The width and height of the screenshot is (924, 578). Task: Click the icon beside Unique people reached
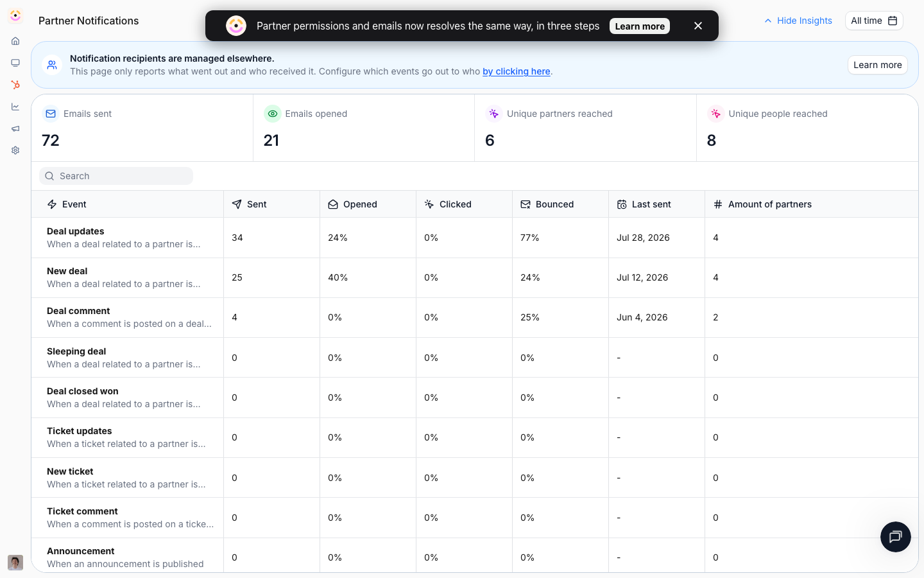[716, 114]
